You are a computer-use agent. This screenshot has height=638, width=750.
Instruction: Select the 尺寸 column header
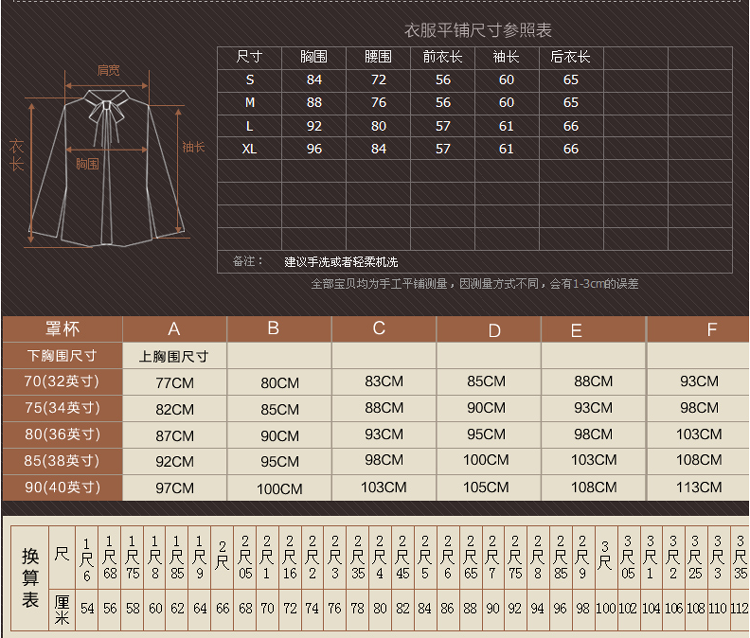[249, 57]
